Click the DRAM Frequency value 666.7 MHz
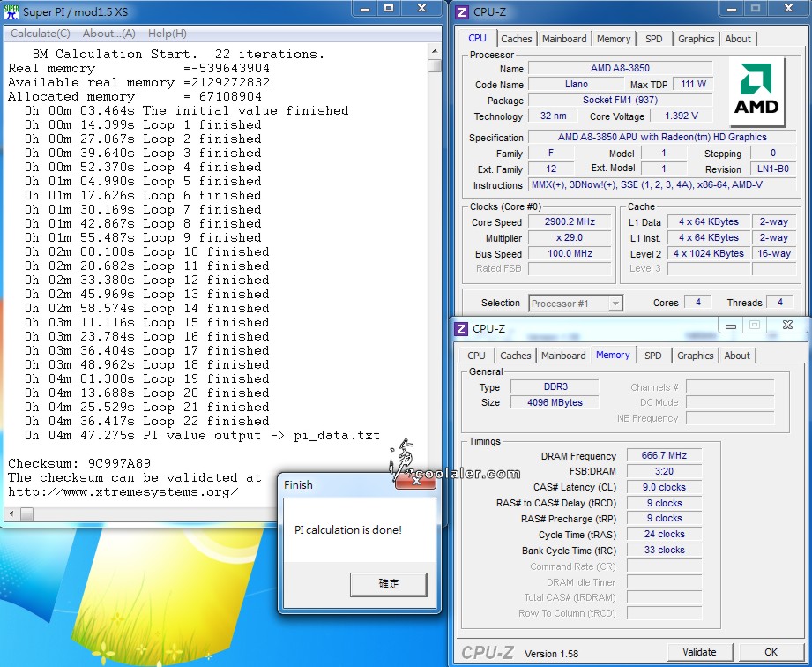 pyautogui.click(x=664, y=455)
